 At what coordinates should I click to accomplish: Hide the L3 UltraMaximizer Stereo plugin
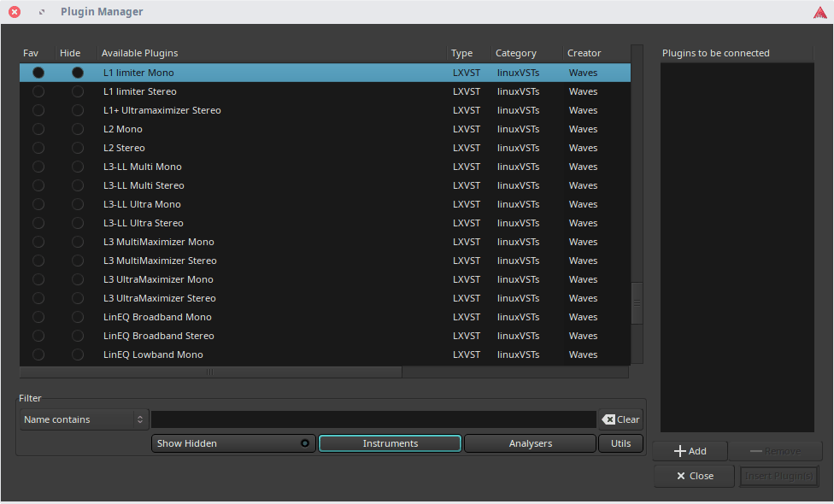pos(78,298)
